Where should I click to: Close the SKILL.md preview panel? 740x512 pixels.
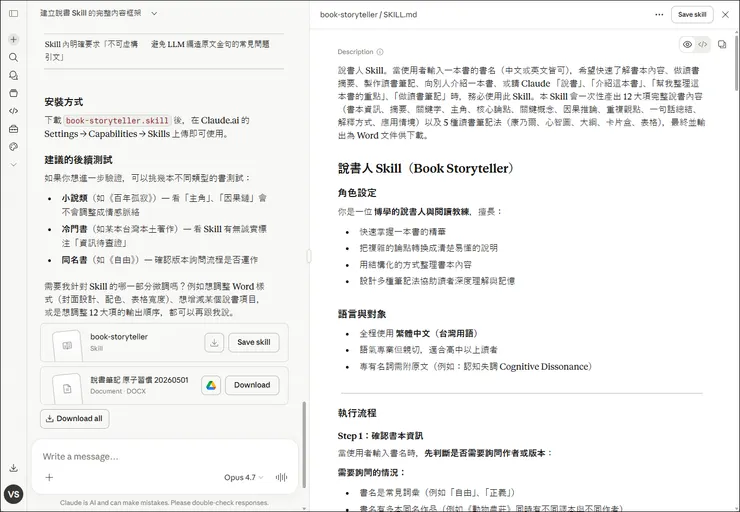[x=725, y=15]
